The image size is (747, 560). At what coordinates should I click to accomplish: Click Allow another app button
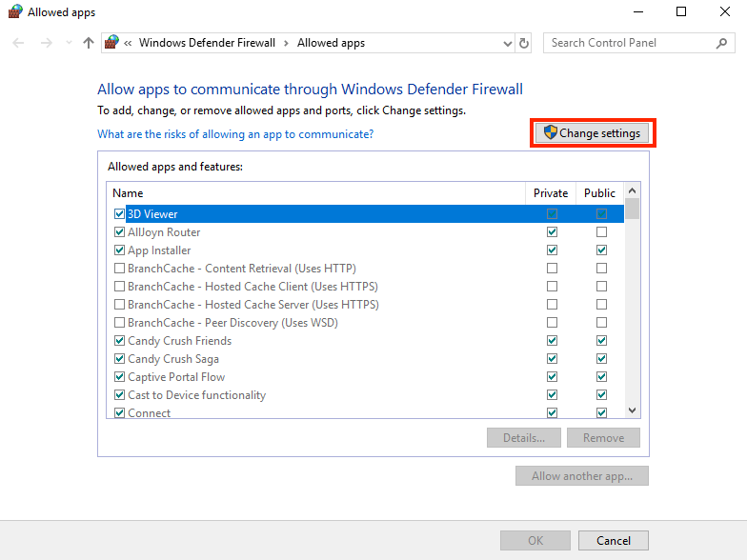coord(582,476)
